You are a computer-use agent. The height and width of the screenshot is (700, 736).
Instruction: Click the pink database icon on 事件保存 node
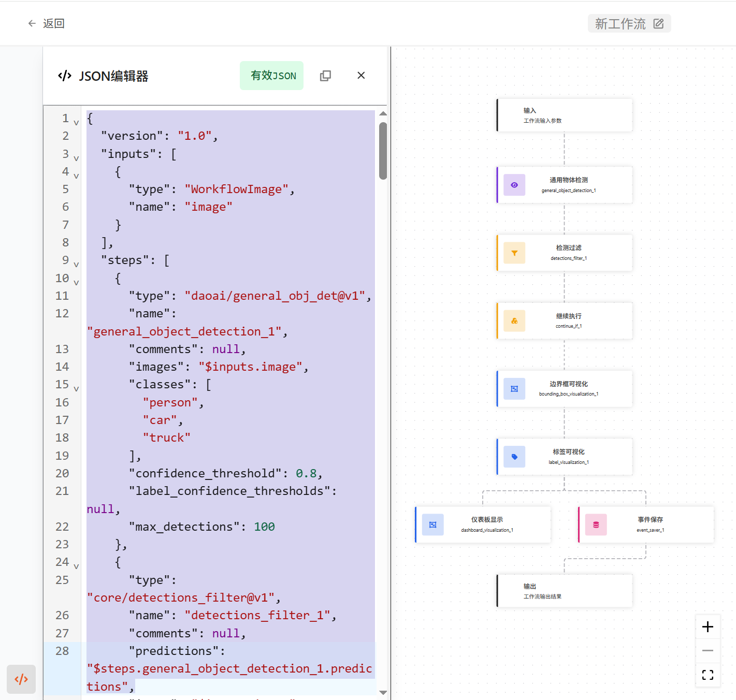pos(596,524)
